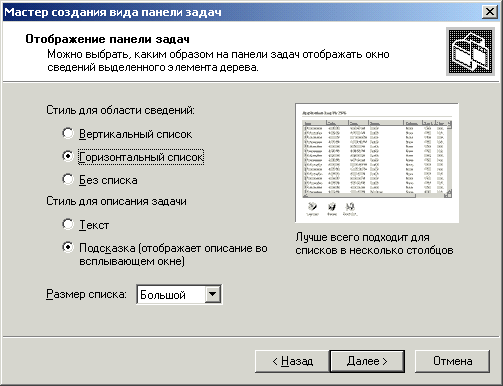The image size is (503, 386).
Task: Click the Назад button
Action: pos(292,361)
